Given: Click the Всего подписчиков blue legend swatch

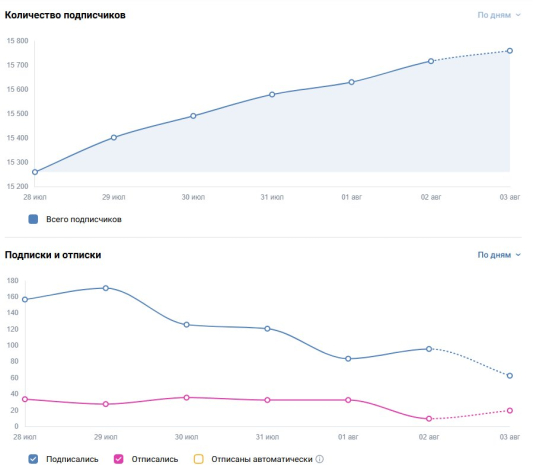Looking at the screenshot, I should point(33,219).
